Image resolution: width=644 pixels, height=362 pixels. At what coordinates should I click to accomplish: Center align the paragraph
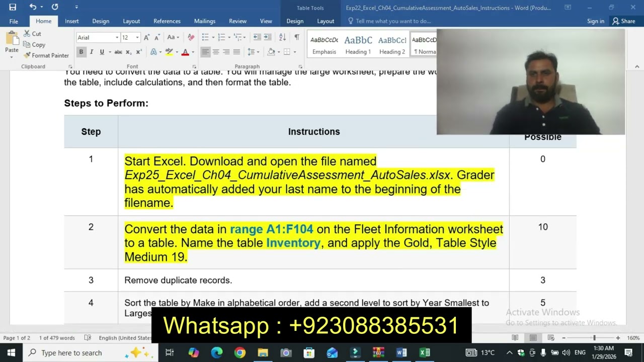point(216,52)
